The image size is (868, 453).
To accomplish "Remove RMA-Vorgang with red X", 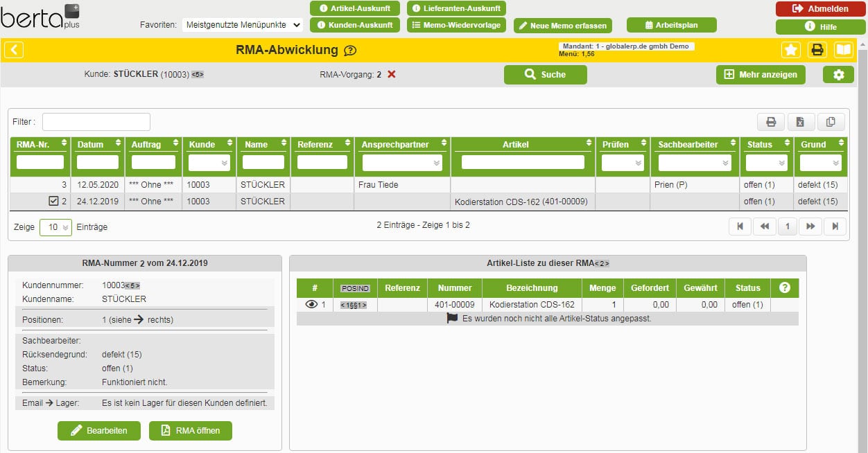I will click(x=392, y=74).
